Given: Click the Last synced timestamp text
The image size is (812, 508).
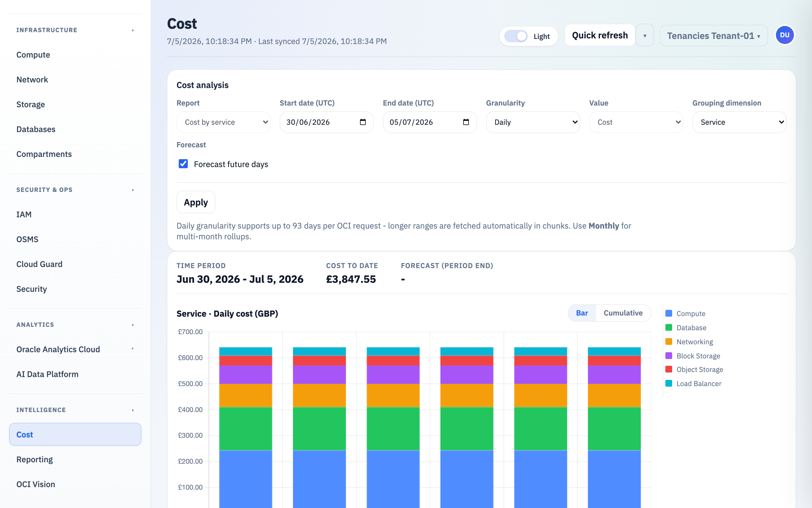Looking at the screenshot, I should pos(323,41).
